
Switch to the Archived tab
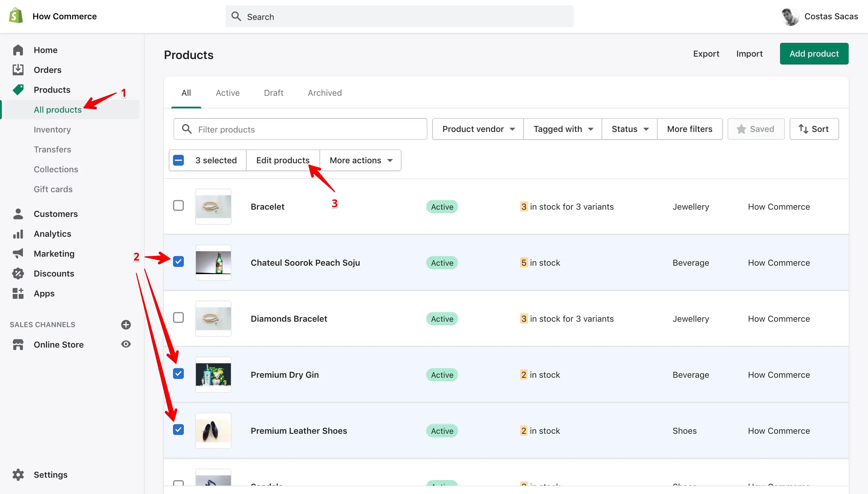click(325, 93)
